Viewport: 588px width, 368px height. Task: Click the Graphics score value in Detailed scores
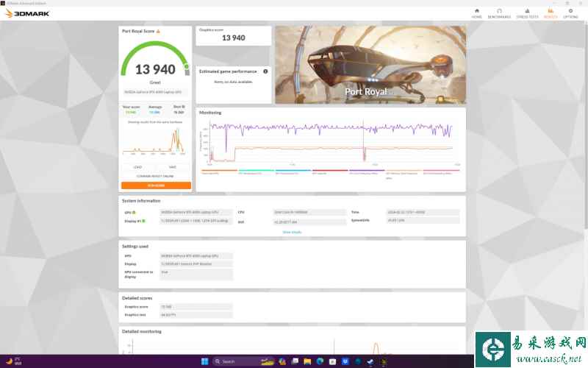click(x=196, y=307)
